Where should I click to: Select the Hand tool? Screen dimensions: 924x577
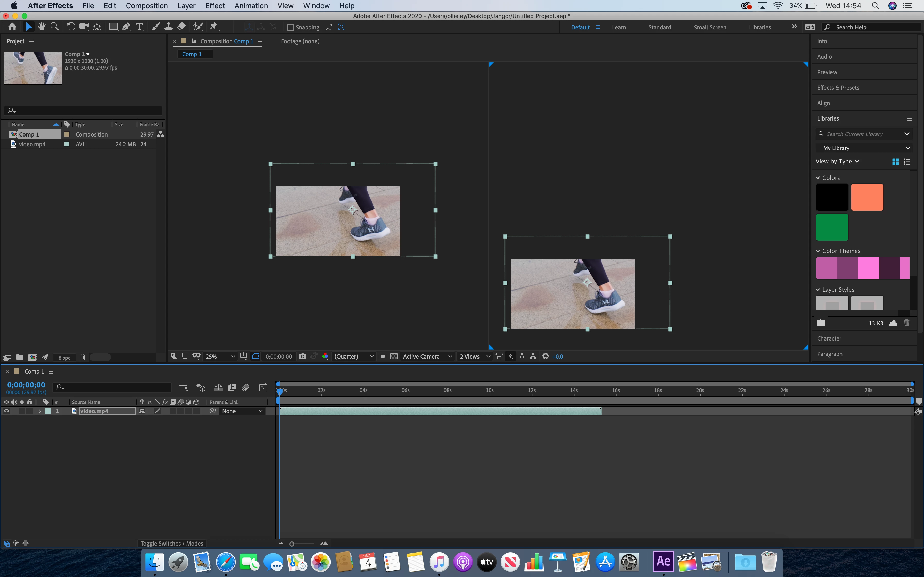42,27
